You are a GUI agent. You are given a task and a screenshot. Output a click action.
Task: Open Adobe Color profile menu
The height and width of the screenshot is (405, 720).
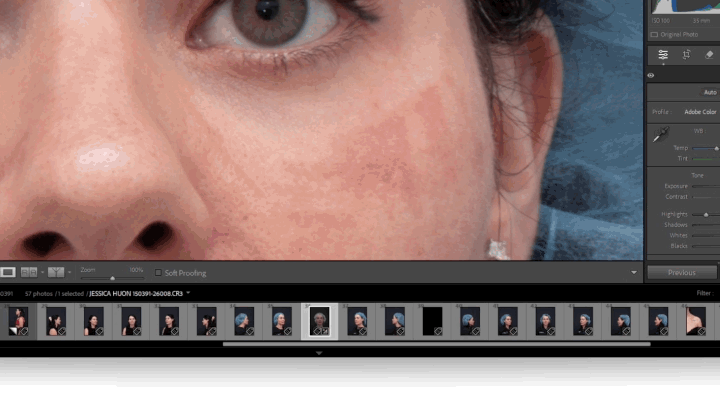click(x=700, y=112)
